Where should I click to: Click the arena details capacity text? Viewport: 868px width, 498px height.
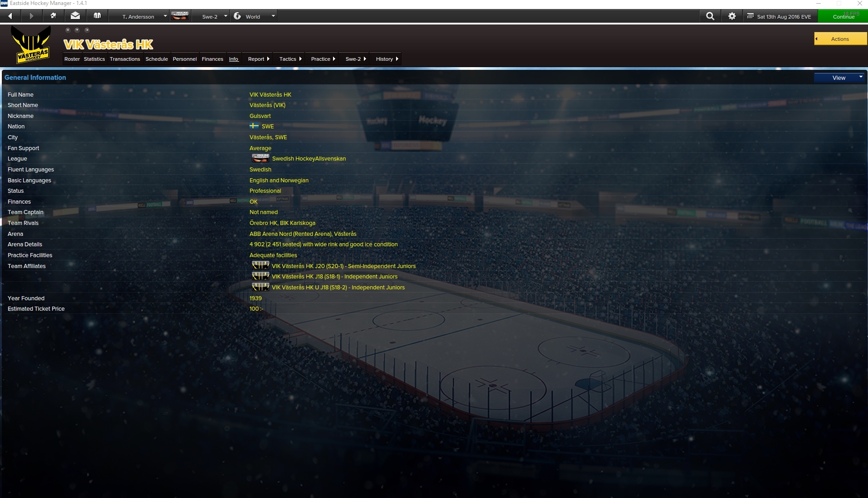click(324, 244)
